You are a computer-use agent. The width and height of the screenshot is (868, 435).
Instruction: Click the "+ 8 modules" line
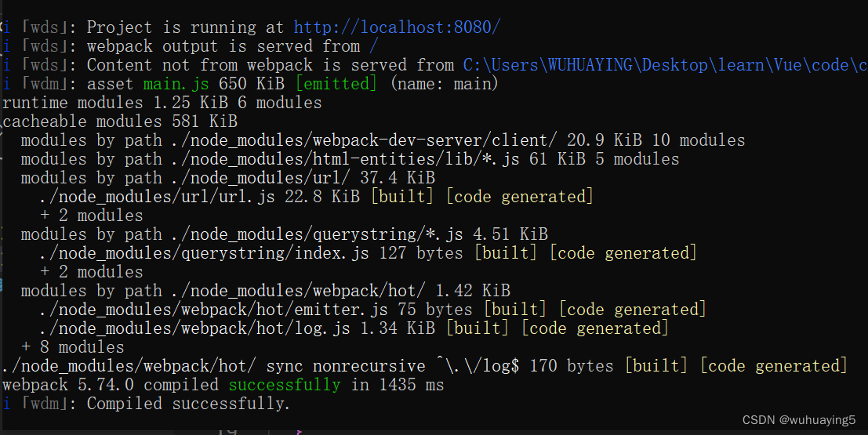(72, 347)
